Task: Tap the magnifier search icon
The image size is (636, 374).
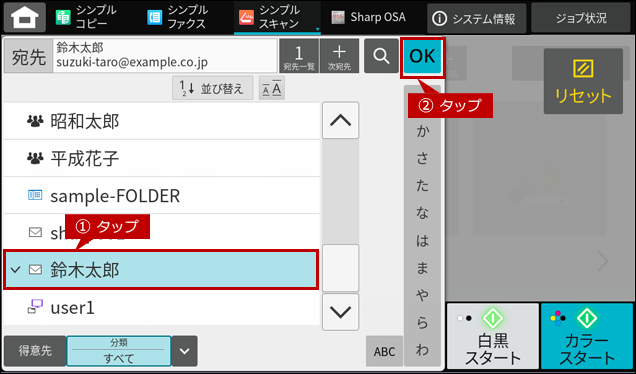Action: [x=381, y=56]
